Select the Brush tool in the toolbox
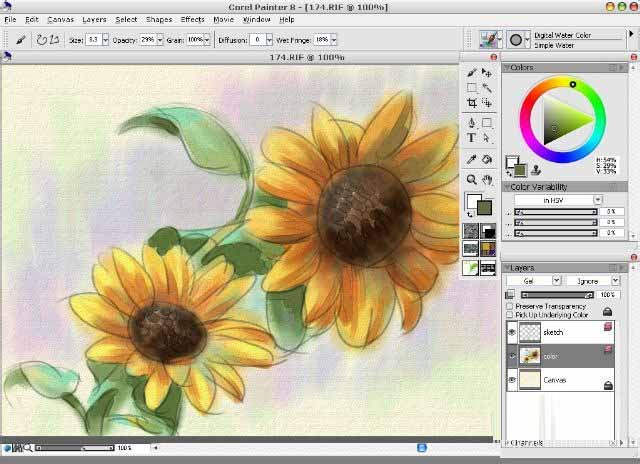 [472, 73]
